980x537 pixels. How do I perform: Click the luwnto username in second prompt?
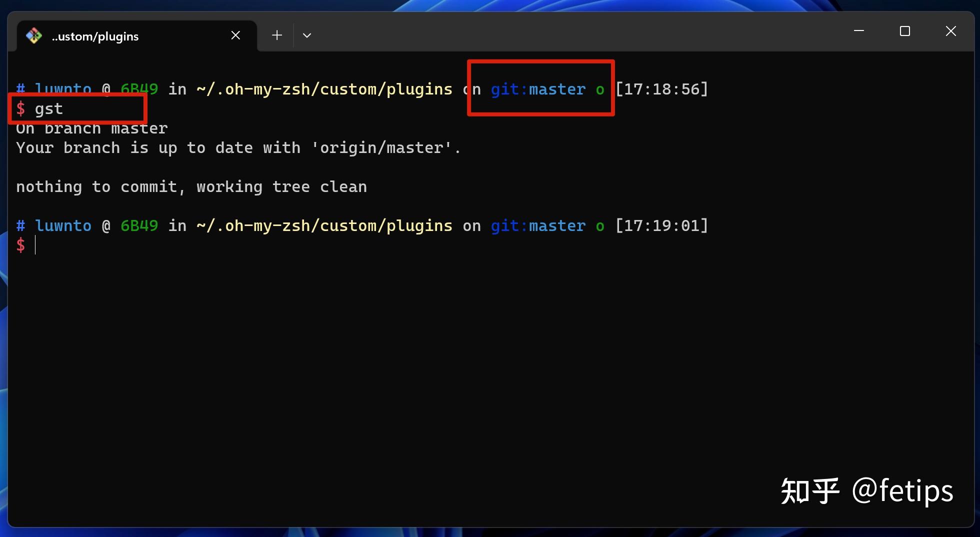pyautogui.click(x=63, y=225)
